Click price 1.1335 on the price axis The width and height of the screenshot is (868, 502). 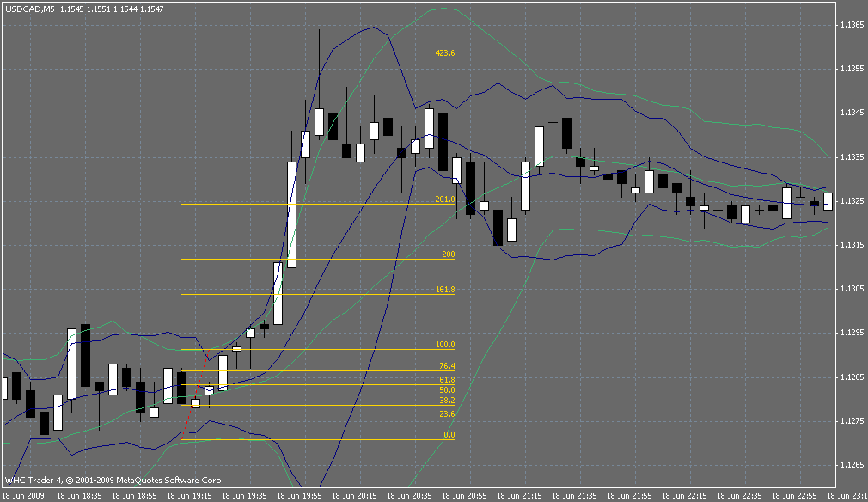tap(852, 157)
